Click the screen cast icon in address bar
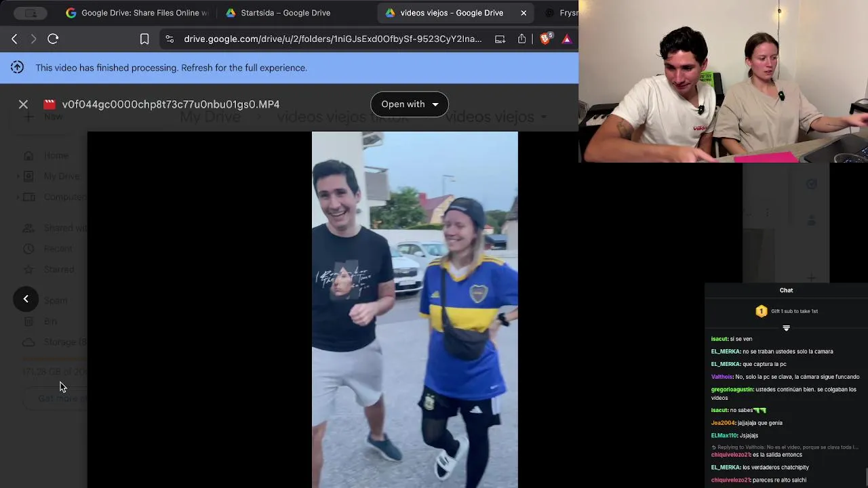This screenshot has width=868, height=488. (x=500, y=39)
